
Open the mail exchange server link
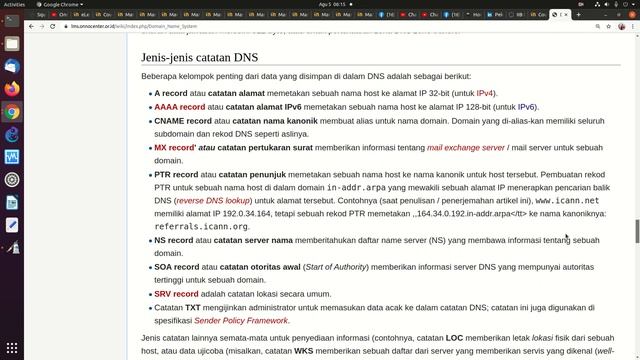[466, 148]
